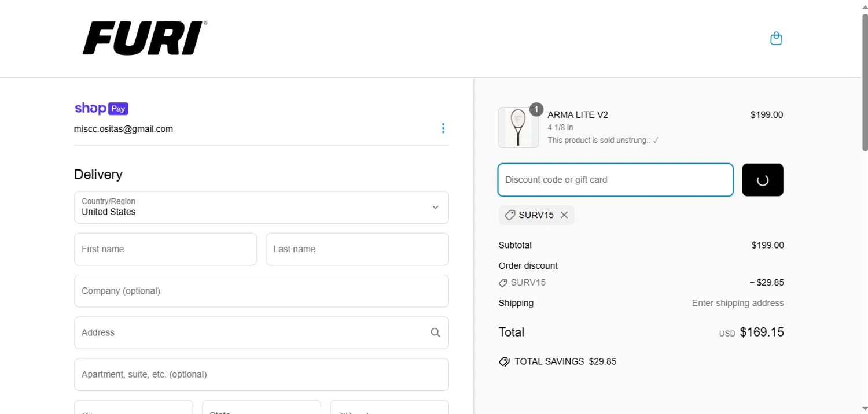
Task: Click the ARMA LITE V2 product name
Action: 578,115
